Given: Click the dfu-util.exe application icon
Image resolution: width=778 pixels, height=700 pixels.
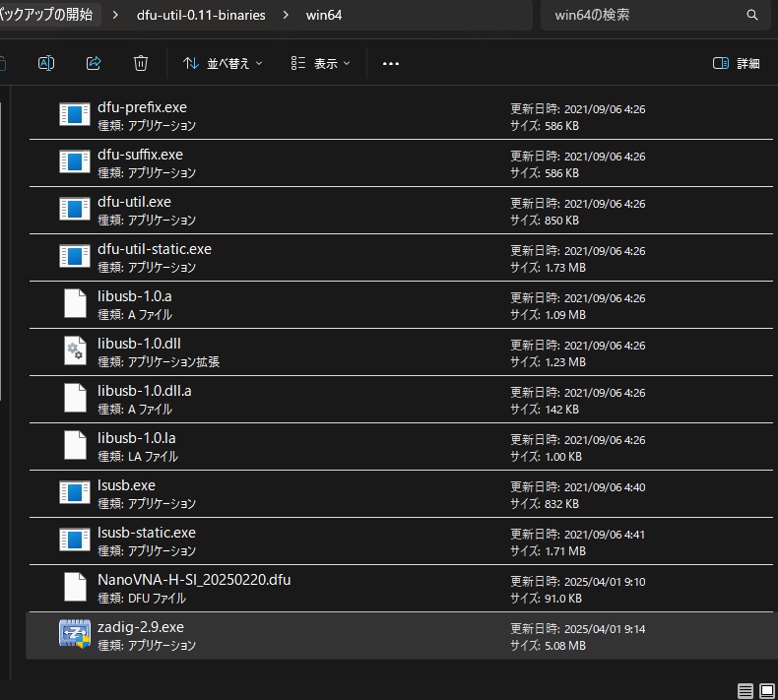Looking at the screenshot, I should coord(75,210).
